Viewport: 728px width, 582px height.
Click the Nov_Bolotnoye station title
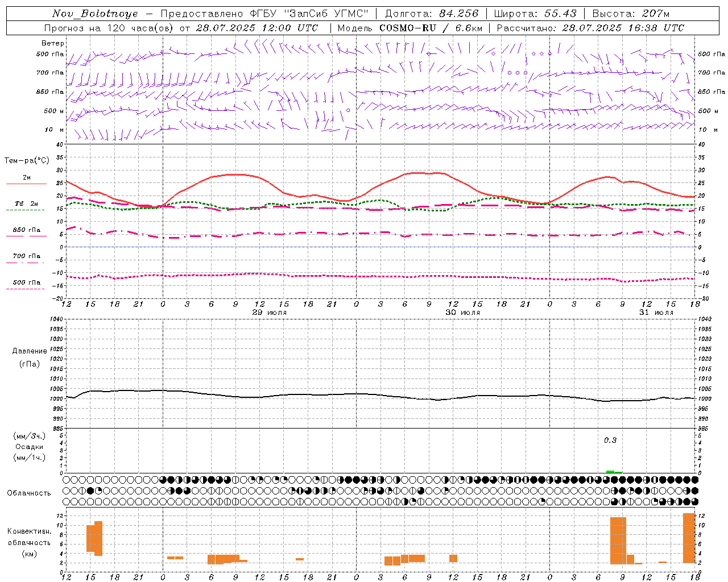95,13
